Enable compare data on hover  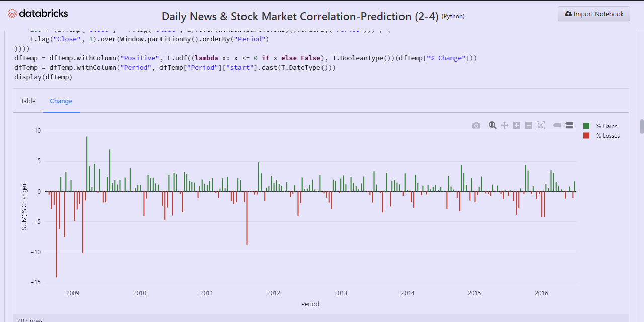569,125
